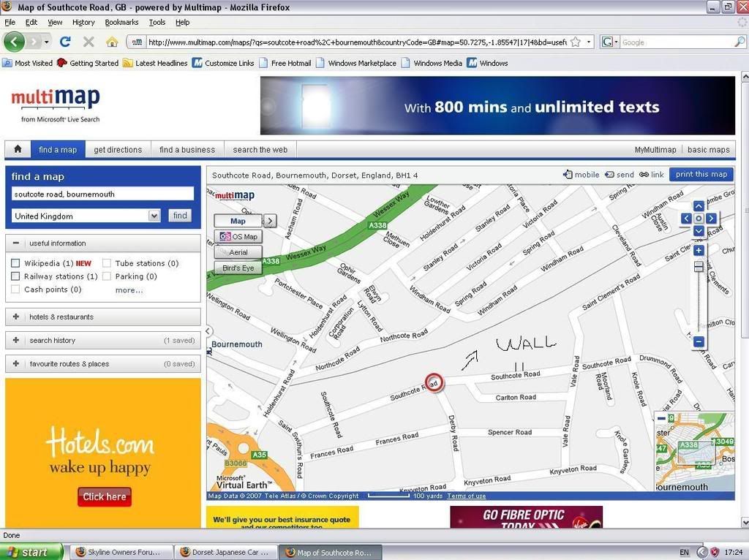Pan the map left with the arrow
The width and height of the screenshot is (749, 560).
(685, 219)
